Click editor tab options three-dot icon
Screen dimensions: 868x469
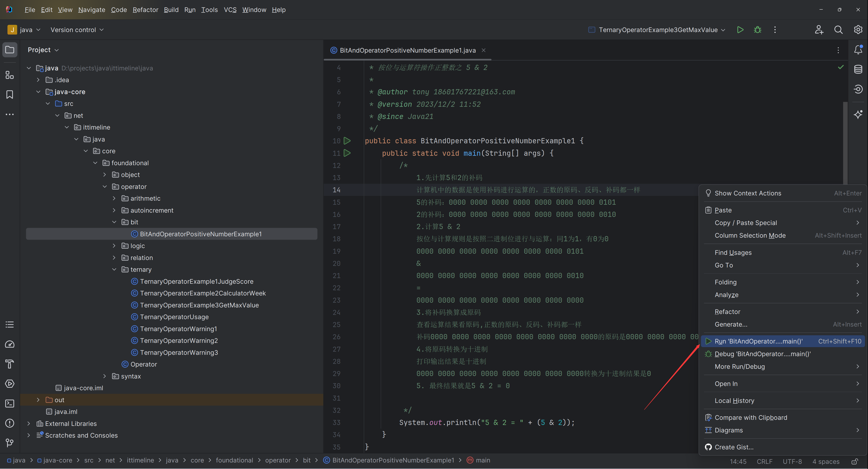[838, 50]
